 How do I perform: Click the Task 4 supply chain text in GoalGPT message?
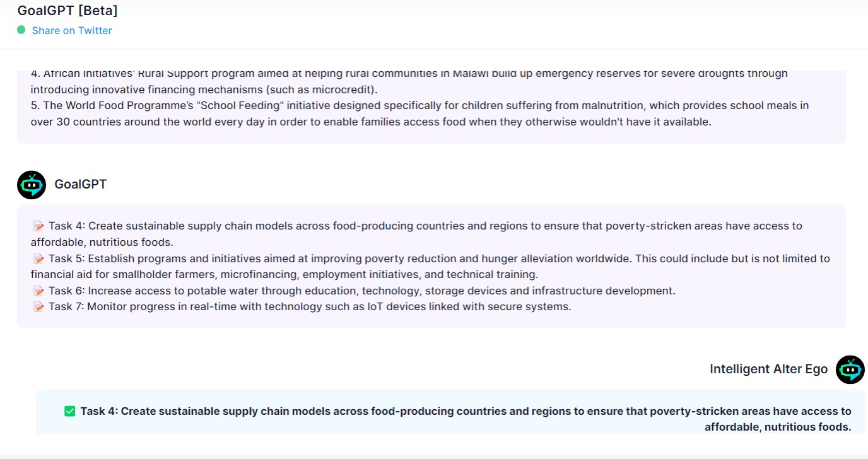[416, 234]
